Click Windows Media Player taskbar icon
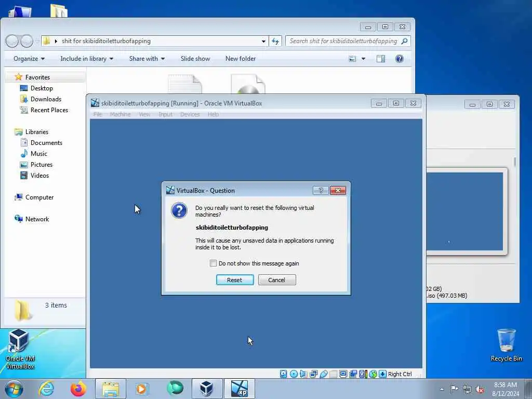This screenshot has width=532, height=399. (x=142, y=389)
